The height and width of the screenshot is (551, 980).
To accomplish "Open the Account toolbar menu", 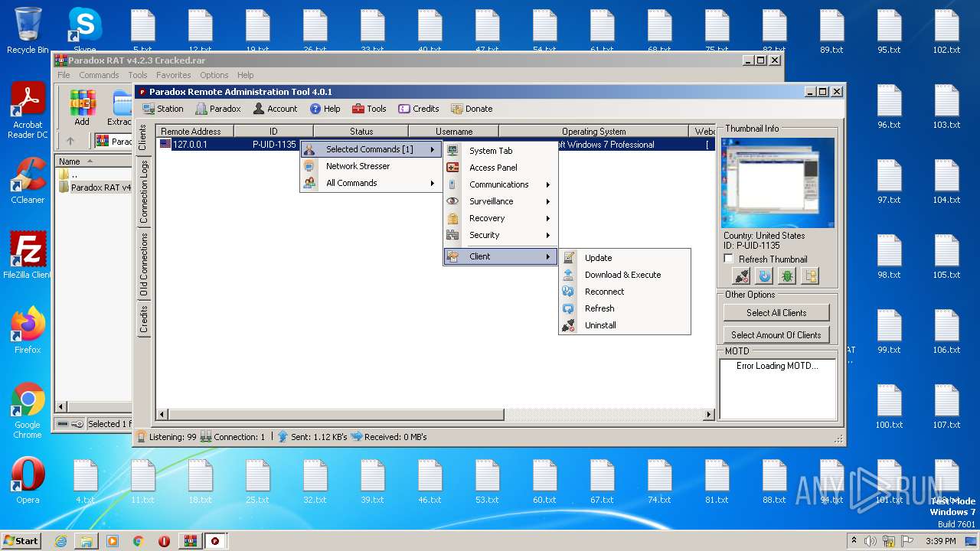I will 275,109.
